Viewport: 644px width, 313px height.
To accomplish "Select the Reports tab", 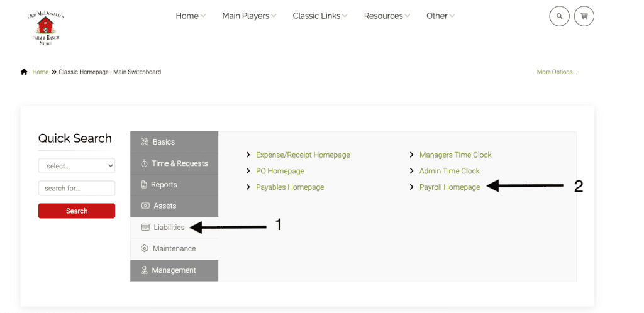I will click(174, 185).
